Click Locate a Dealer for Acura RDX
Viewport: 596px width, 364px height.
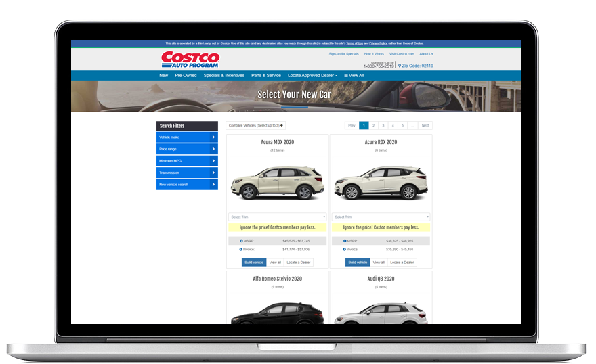(402, 263)
